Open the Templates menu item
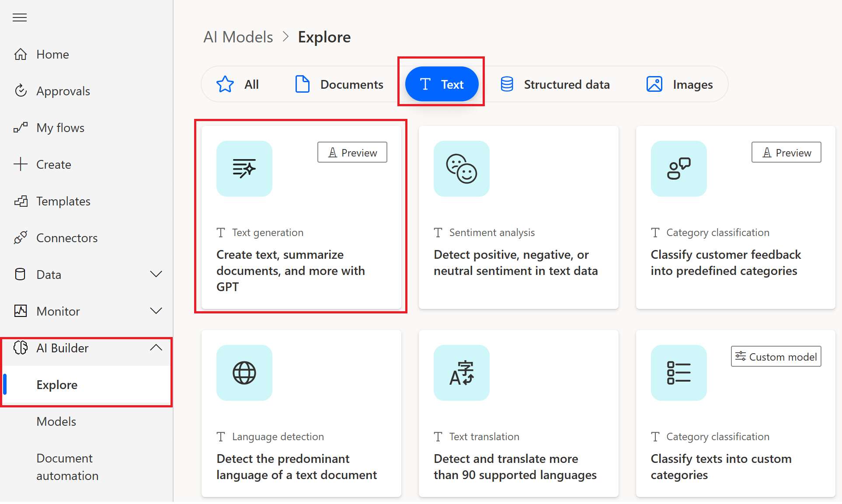Screen dimensions: 842x504 64,201
